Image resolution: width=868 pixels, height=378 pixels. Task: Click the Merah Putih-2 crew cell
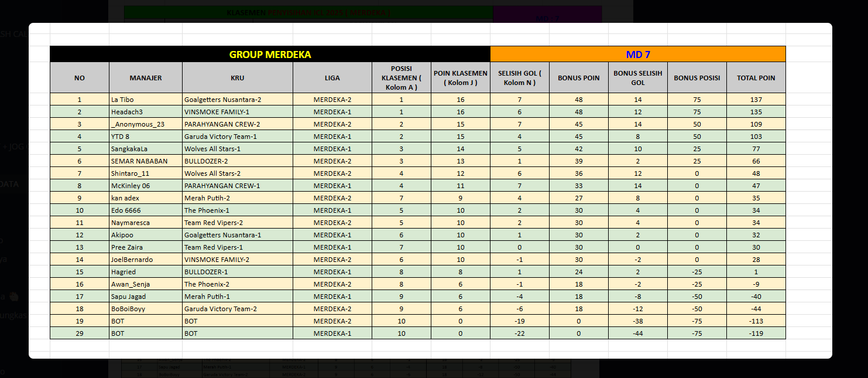pyautogui.click(x=238, y=198)
